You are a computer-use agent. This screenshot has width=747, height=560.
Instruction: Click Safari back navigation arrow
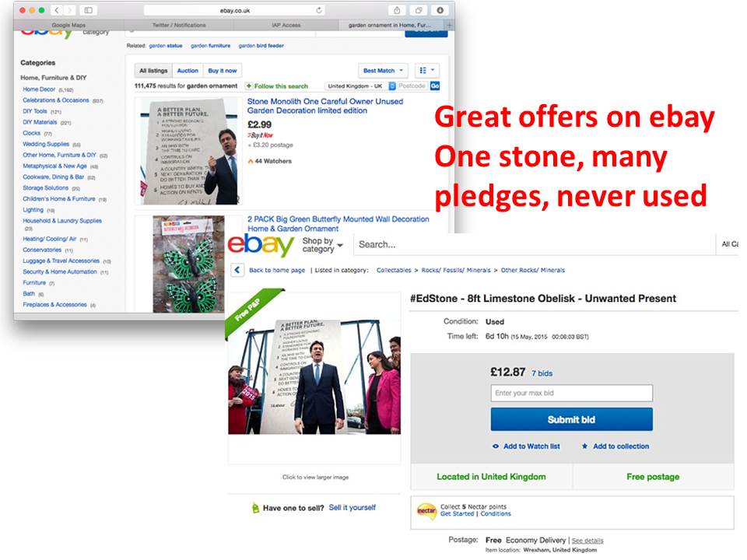click(57, 10)
